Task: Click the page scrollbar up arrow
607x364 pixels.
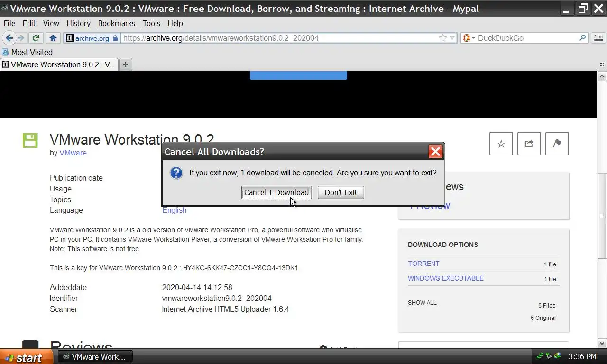Action: click(x=602, y=76)
